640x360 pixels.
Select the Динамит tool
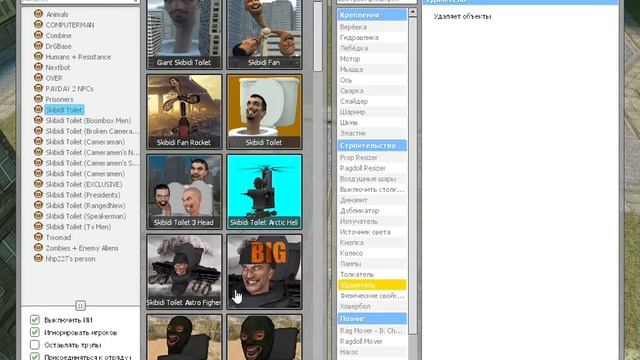tap(372, 200)
